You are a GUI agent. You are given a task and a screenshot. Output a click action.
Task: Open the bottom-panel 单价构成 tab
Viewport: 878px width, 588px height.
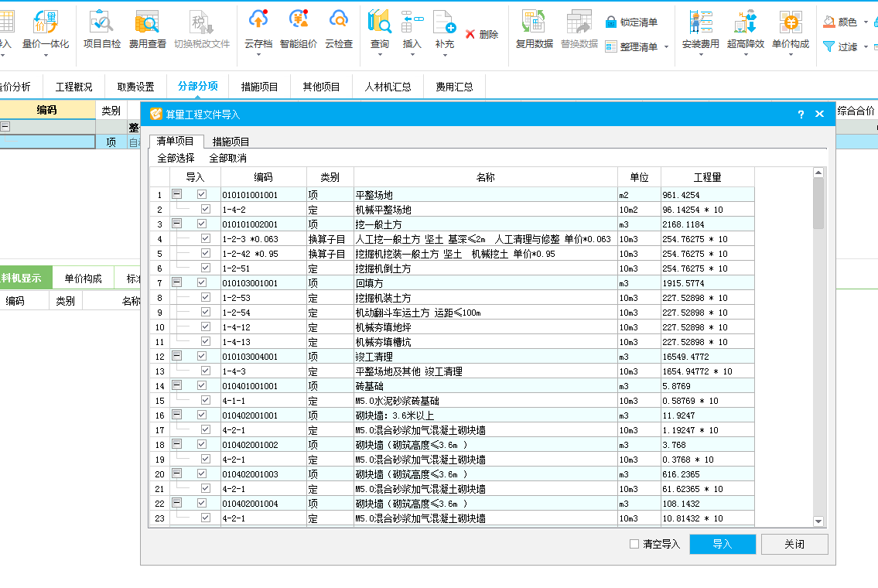[x=83, y=279]
